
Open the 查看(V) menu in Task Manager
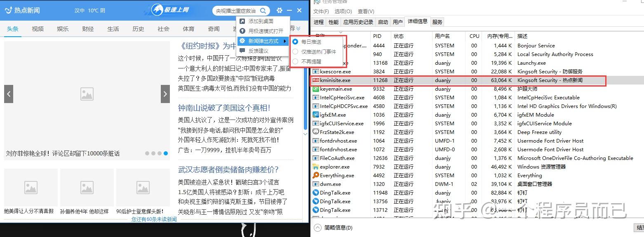366,12
